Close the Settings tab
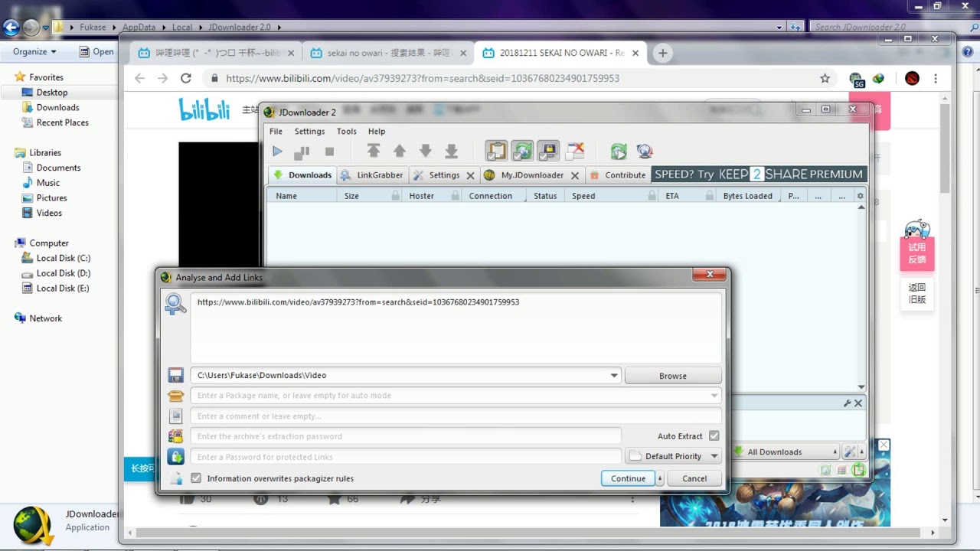This screenshot has height=551, width=980. click(x=470, y=175)
